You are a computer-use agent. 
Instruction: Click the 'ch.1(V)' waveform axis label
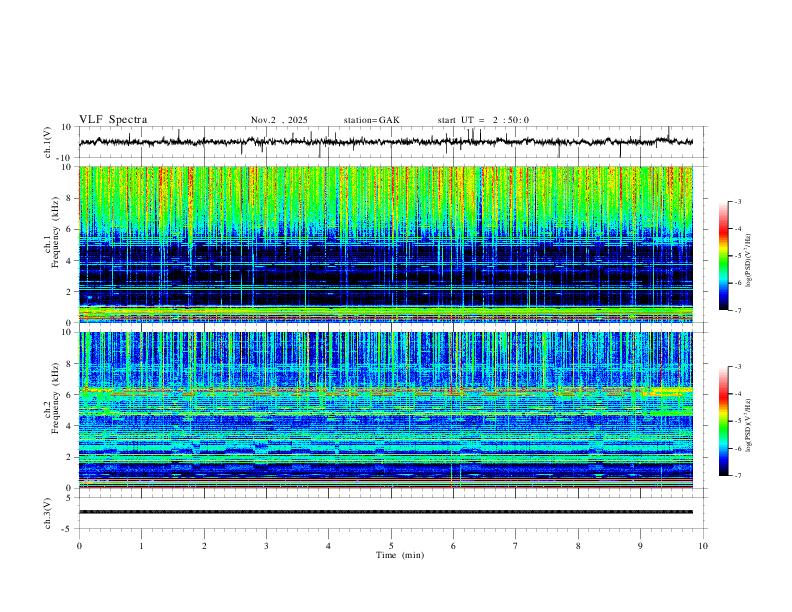tap(48, 142)
